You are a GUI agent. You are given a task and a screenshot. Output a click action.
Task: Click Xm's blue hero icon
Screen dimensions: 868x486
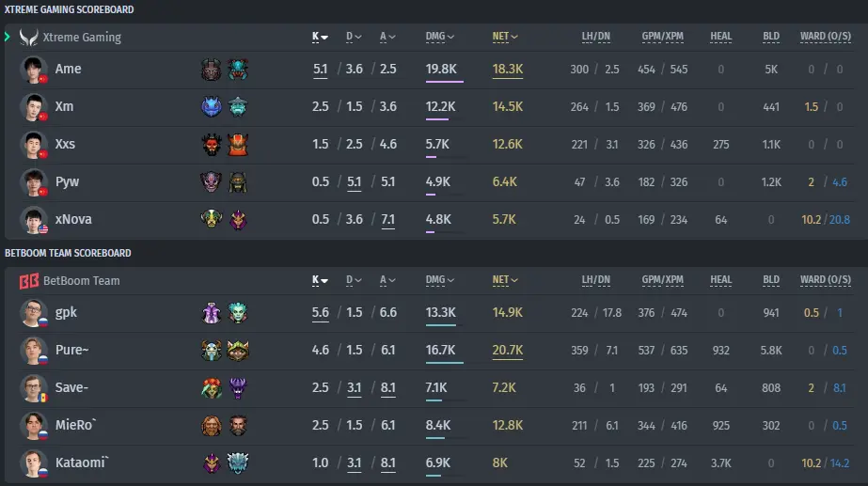click(211, 107)
